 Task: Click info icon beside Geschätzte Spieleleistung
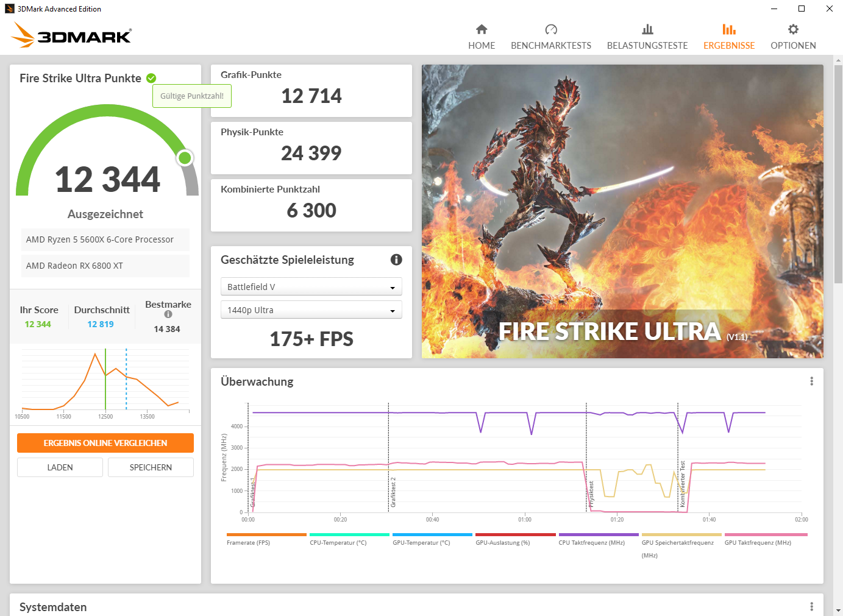tap(396, 260)
